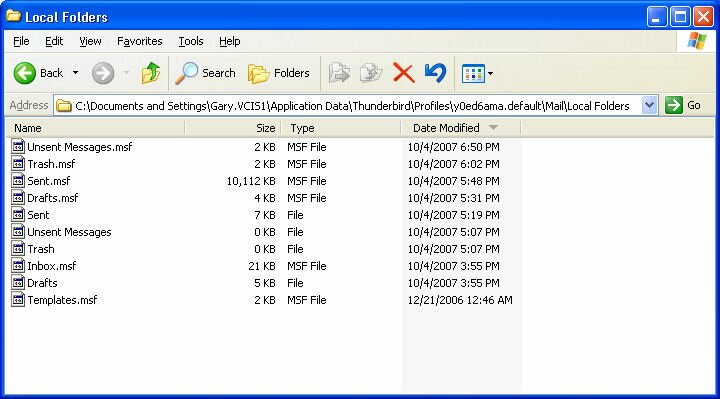This screenshot has width=720, height=399.
Task: Click the size value 10,112 KB
Action: 251,181
